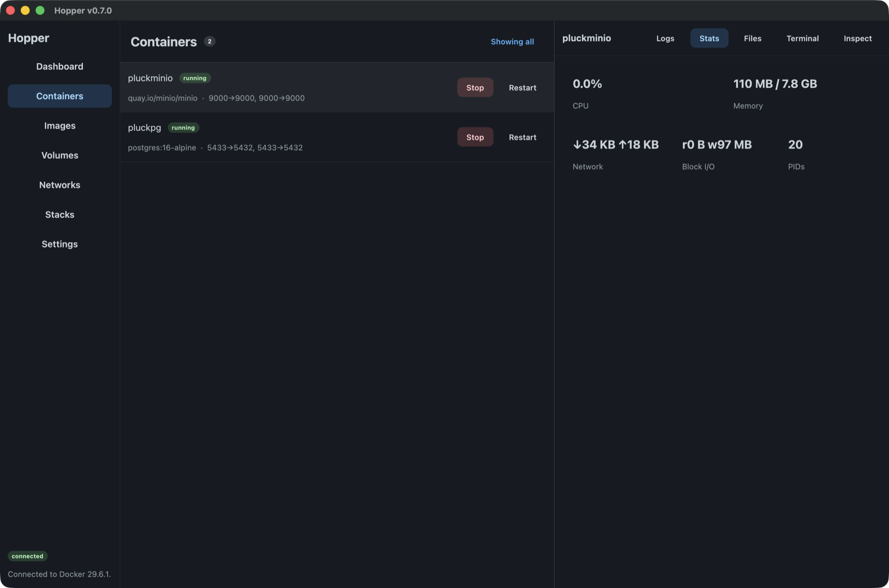Click the pluckminio running status badge

[194, 78]
